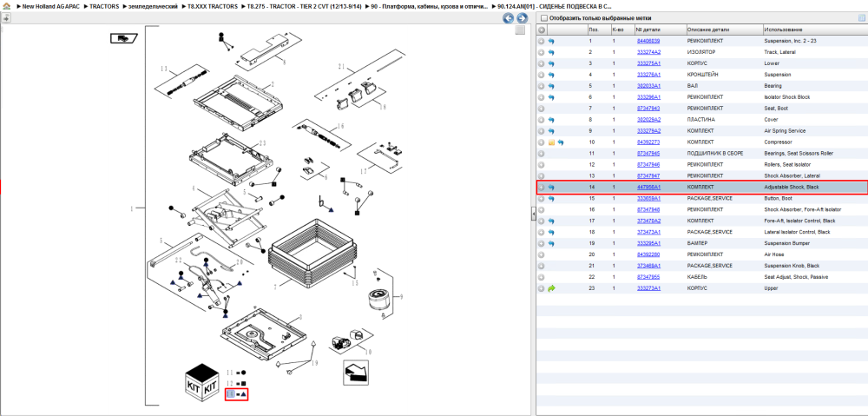Click blue arrow icon for part 84392273
This screenshot has height=416, width=868.
561,142
